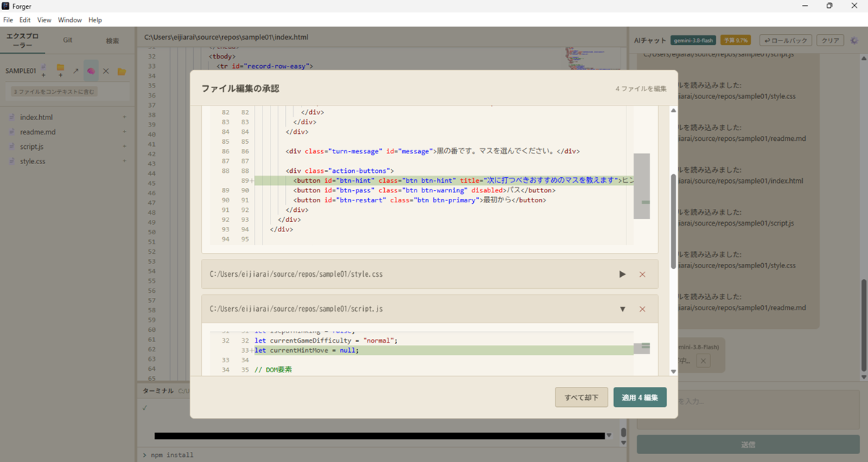Click the 送信 send button
Viewport: 868px width, 462px height.
pyautogui.click(x=748, y=445)
